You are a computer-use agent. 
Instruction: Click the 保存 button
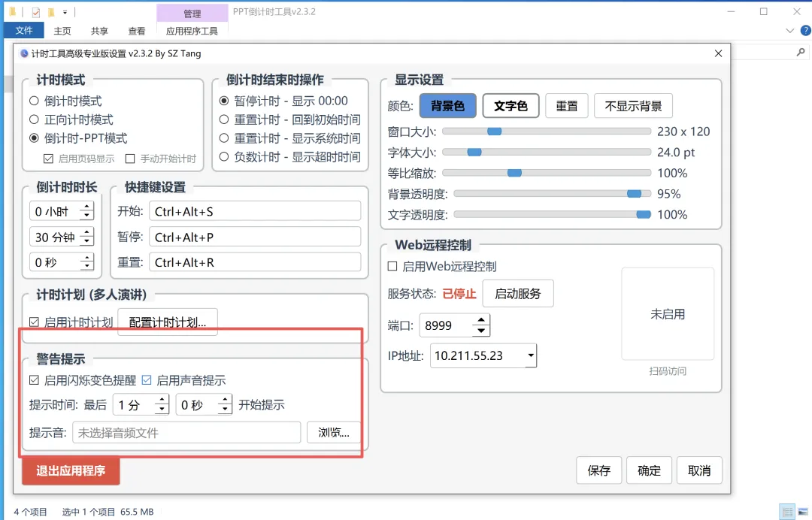[x=598, y=470]
